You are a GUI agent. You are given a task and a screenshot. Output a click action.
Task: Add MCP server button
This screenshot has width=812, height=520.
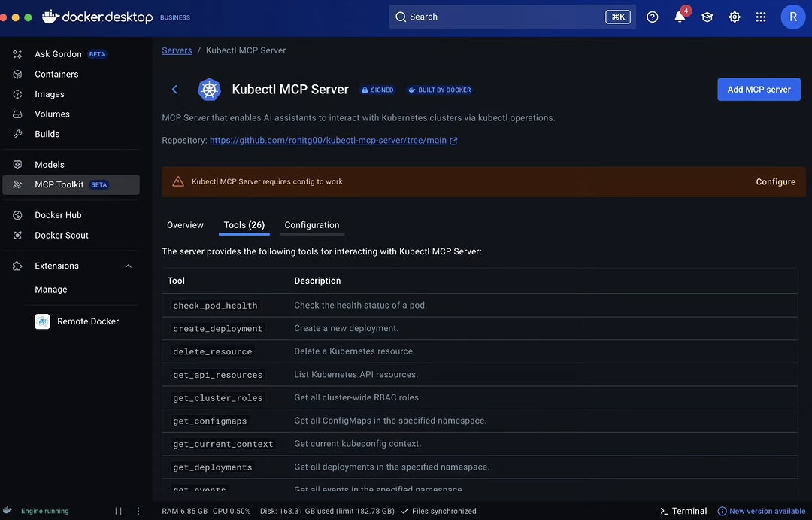[759, 89]
